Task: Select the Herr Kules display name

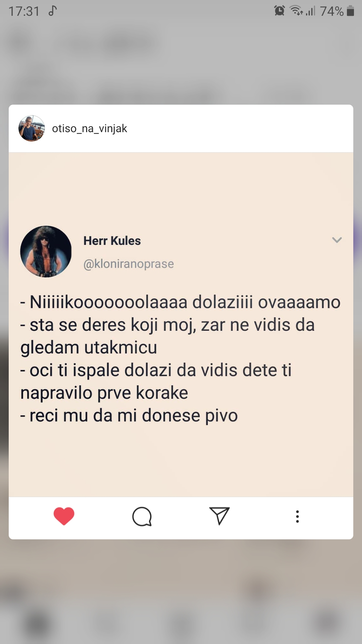Action: coord(112,241)
